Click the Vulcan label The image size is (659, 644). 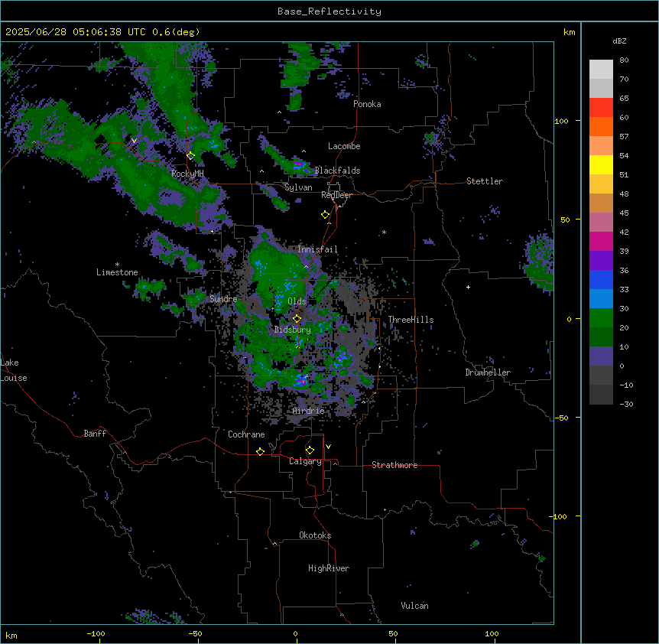pyautogui.click(x=414, y=606)
